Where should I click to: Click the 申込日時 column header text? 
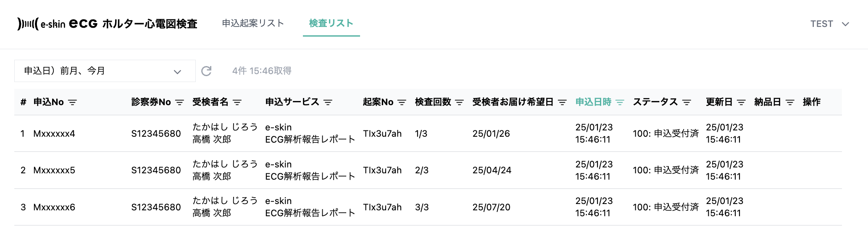coord(593,102)
